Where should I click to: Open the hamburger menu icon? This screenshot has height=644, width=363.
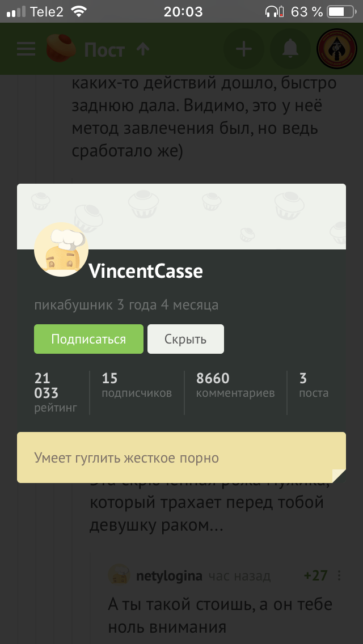pos(26,50)
